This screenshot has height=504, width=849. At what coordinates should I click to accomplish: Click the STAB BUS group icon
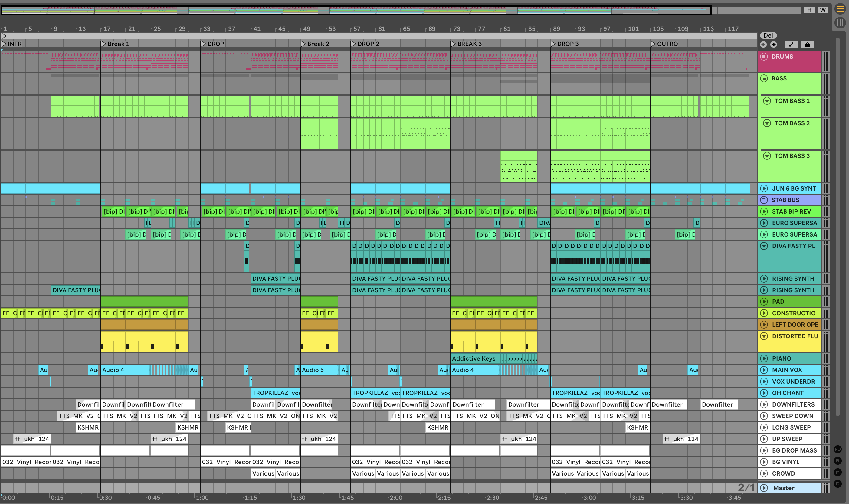tap(764, 200)
